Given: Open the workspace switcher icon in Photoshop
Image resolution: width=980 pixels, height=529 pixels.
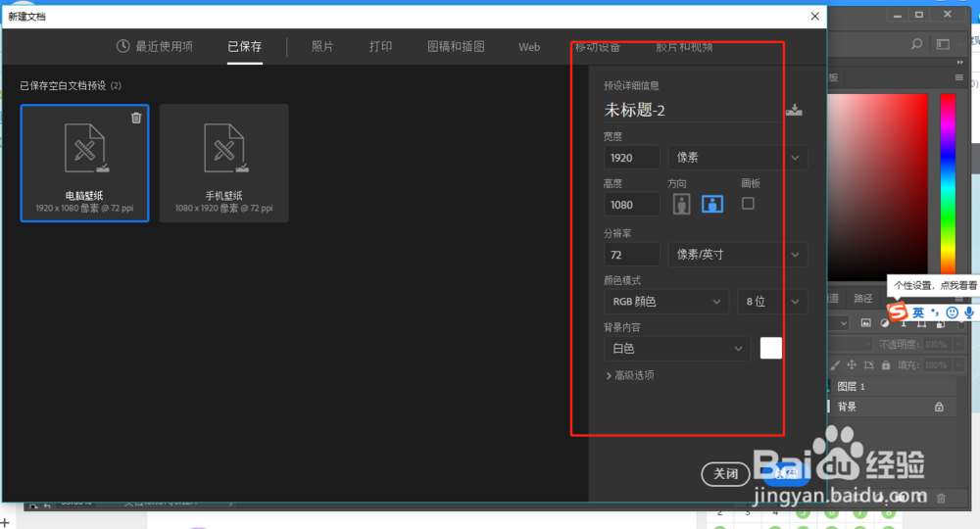Looking at the screenshot, I should [x=943, y=44].
